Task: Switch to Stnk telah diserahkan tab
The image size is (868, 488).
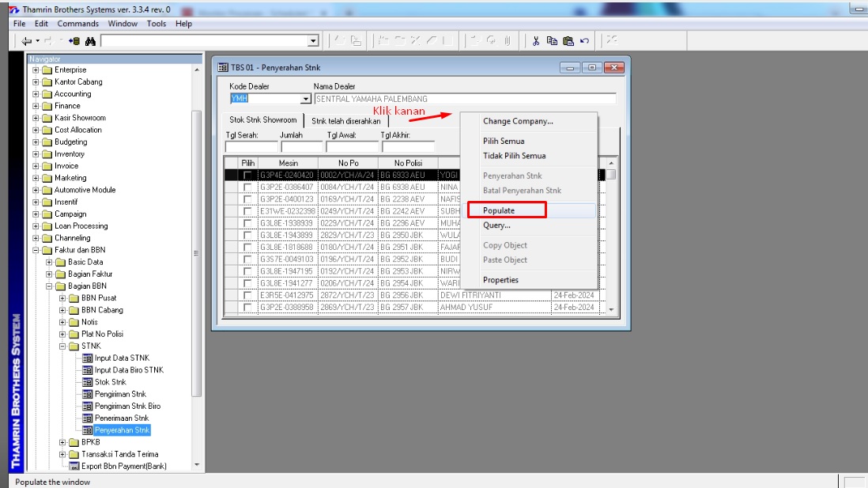Action: point(345,121)
